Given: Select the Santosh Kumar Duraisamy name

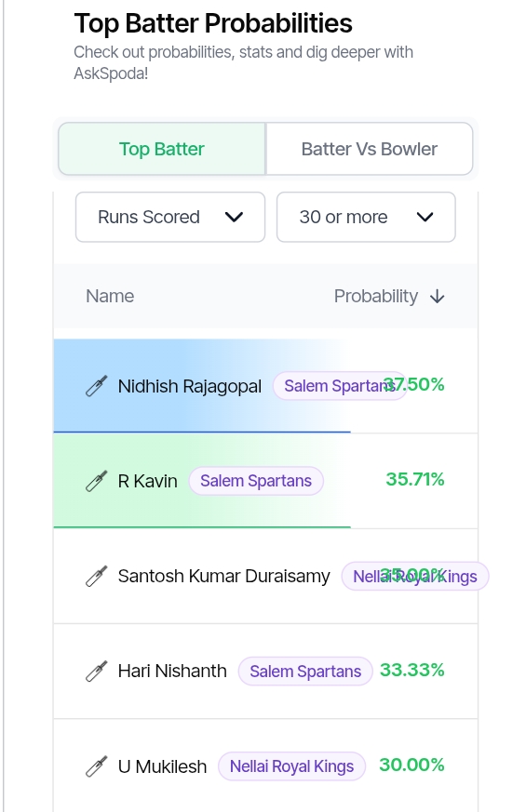Looking at the screenshot, I should click(223, 576).
